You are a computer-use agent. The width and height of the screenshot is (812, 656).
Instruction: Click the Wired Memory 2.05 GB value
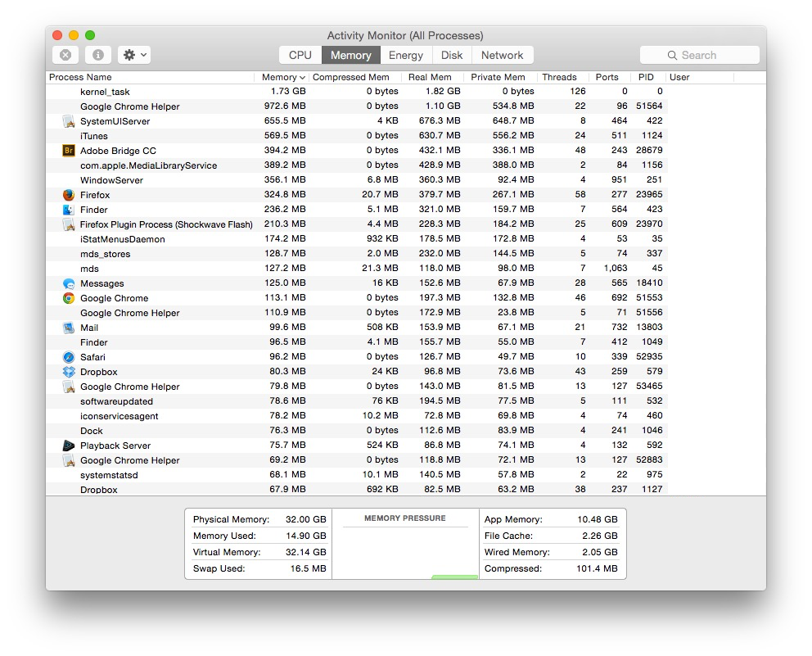pos(600,552)
